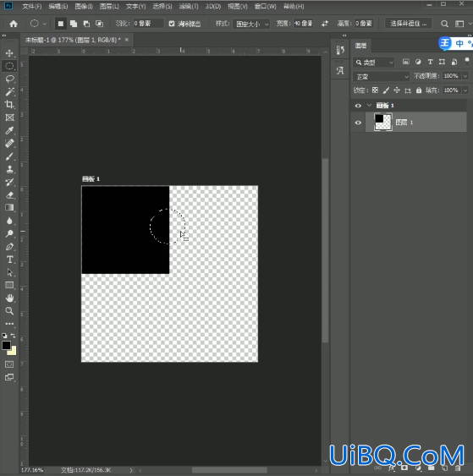Select the Magic Wand tool
This screenshot has width=473, height=476.
[9, 91]
